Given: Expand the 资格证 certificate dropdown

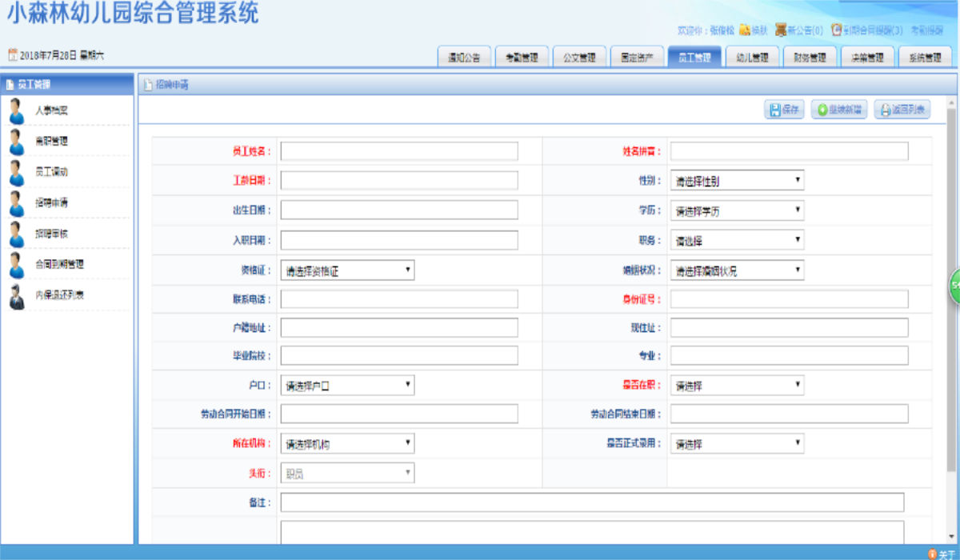Looking at the screenshot, I should (x=347, y=270).
